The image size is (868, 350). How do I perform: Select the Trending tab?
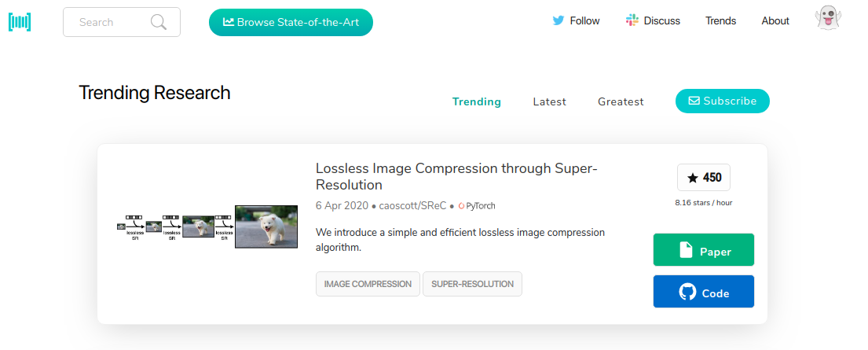coord(477,101)
